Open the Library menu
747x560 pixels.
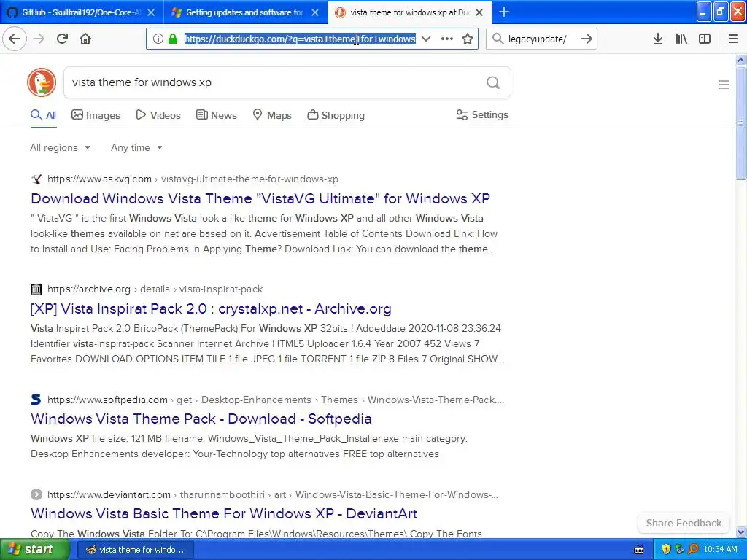point(681,39)
